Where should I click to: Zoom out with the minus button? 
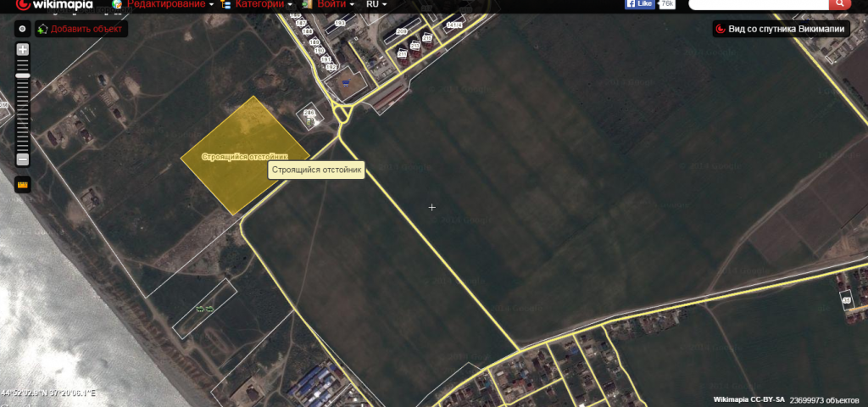point(23,159)
